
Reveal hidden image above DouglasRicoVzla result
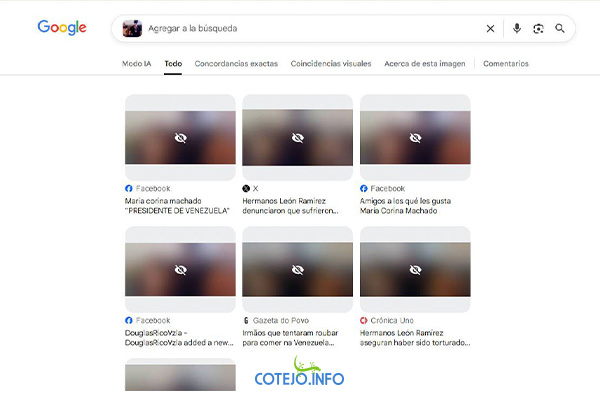click(x=180, y=269)
